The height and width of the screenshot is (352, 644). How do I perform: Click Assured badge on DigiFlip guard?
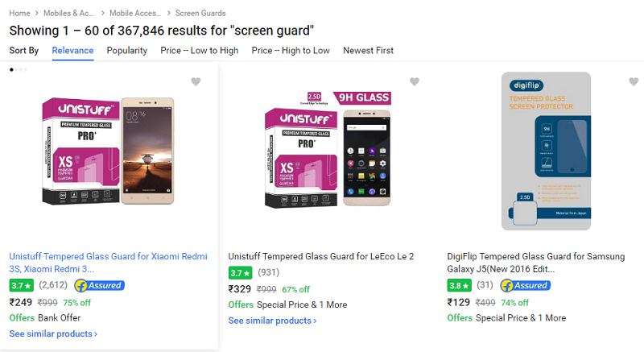coord(525,285)
